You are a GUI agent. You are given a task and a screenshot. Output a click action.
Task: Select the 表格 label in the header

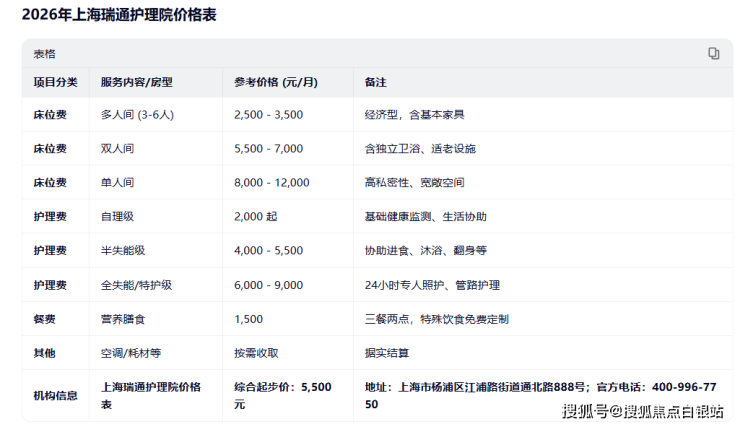point(44,54)
